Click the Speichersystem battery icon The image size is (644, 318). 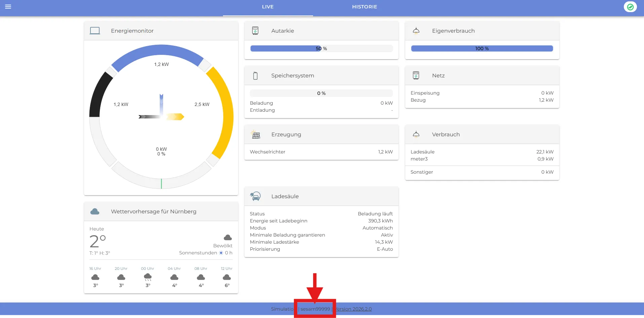(x=255, y=76)
